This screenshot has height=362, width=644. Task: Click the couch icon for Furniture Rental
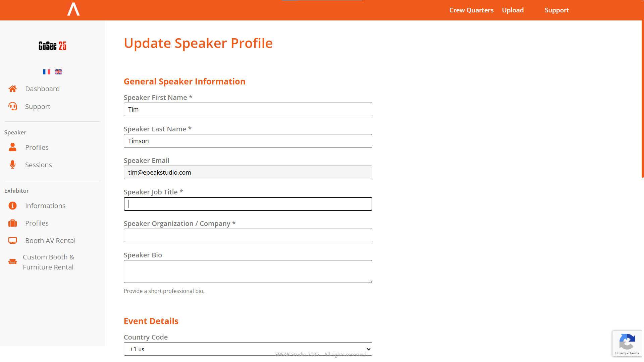[12, 262]
